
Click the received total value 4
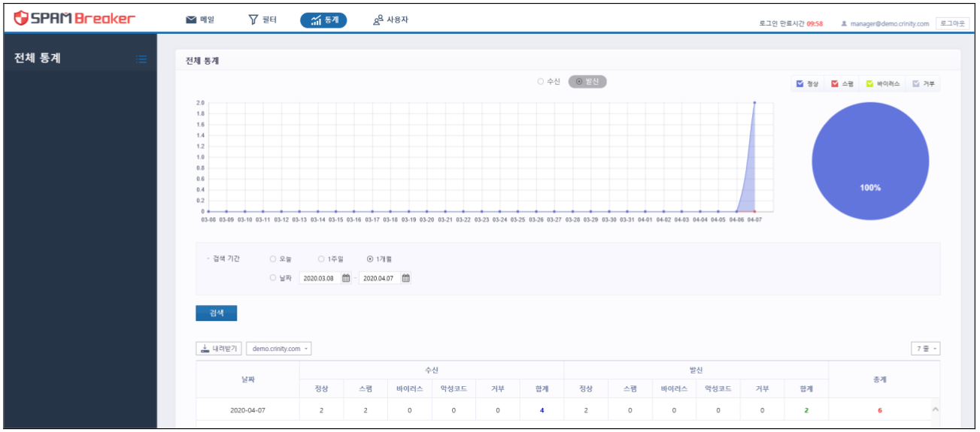pyautogui.click(x=542, y=410)
